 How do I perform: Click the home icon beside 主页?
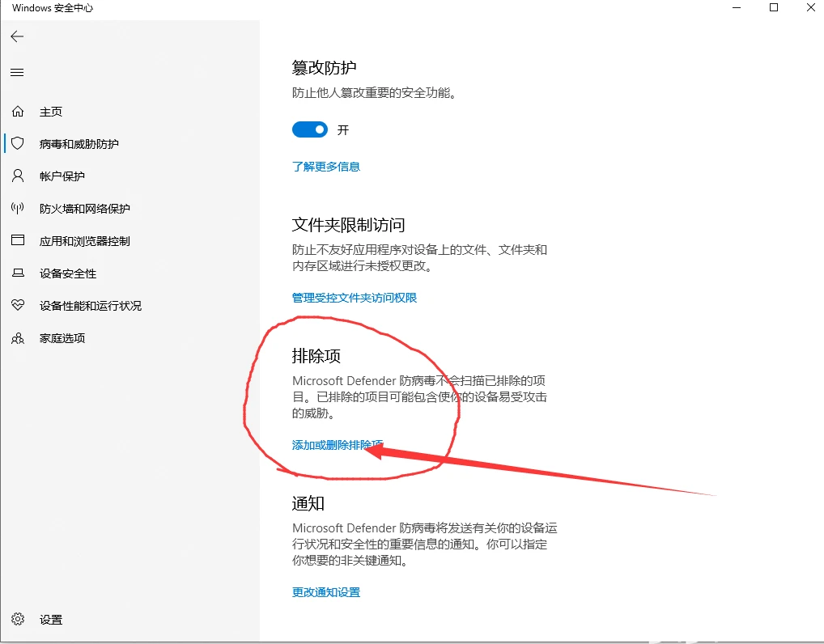tap(18, 112)
